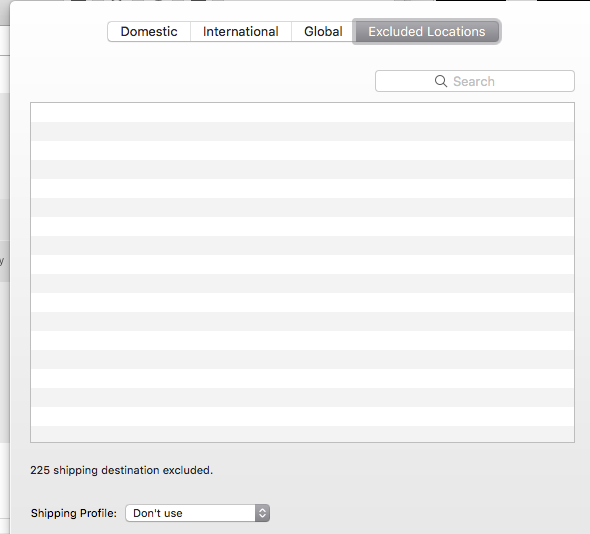Select the fourth row of the locations list

click(303, 169)
